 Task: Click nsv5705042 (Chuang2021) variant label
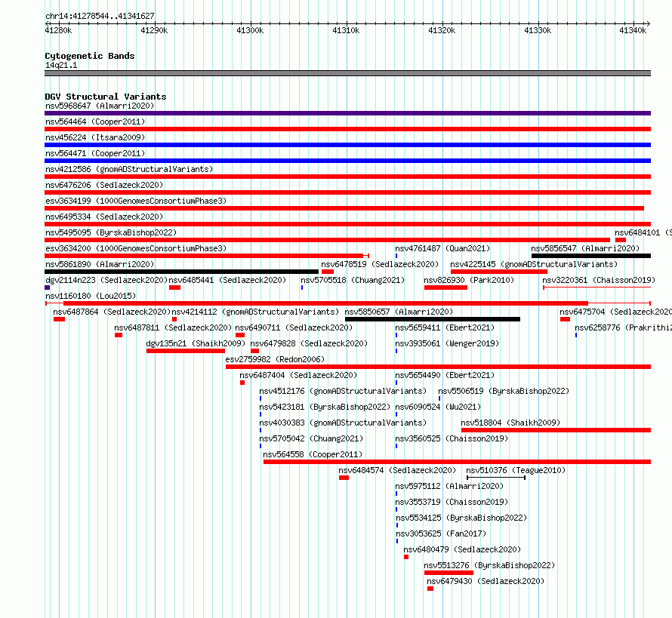coord(311,438)
